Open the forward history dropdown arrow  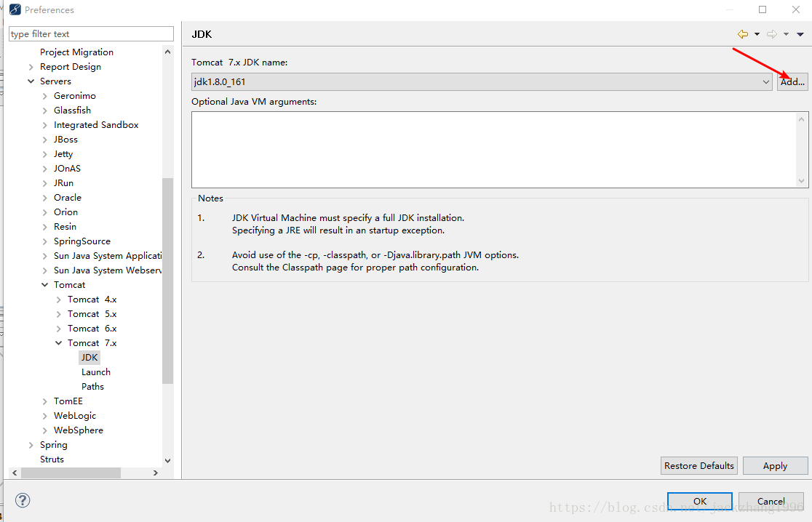click(x=786, y=34)
